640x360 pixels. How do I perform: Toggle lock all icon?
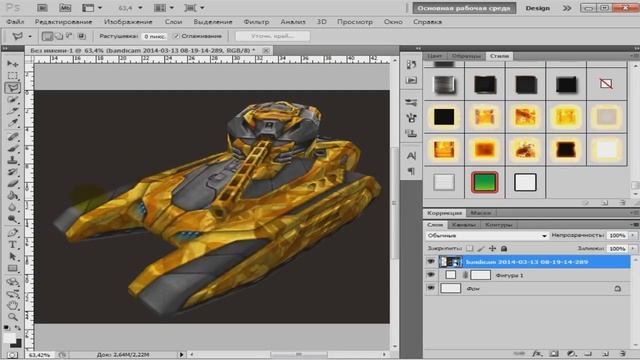pos(504,248)
